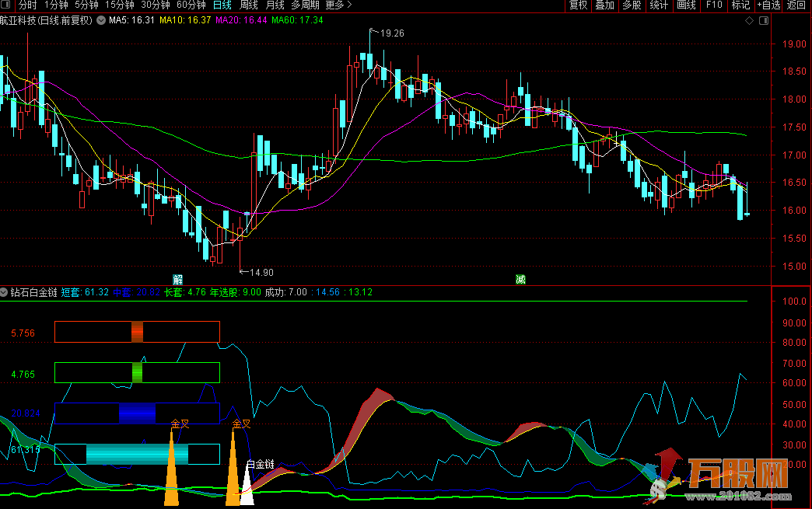Click the 年选股: 9.00 indicator value
812x509 pixels.
click(x=236, y=292)
